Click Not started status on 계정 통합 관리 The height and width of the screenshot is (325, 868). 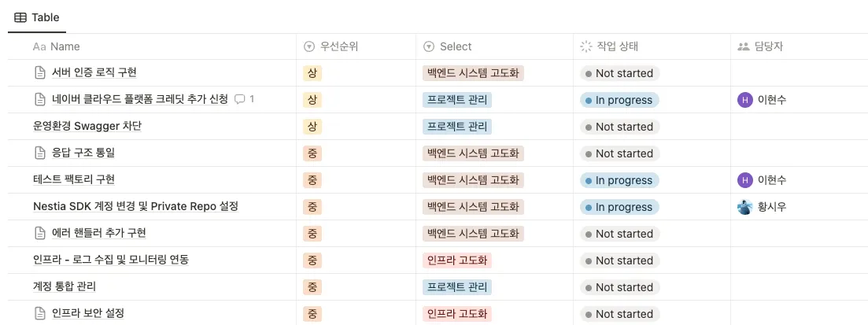point(619,287)
